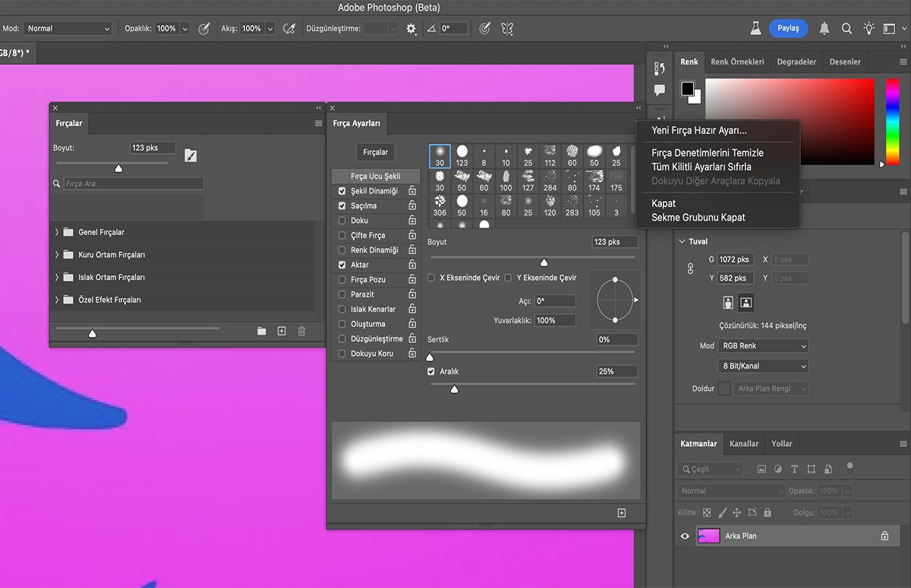
Task: Toggle symmetry paint butterfly icon
Action: (x=507, y=28)
